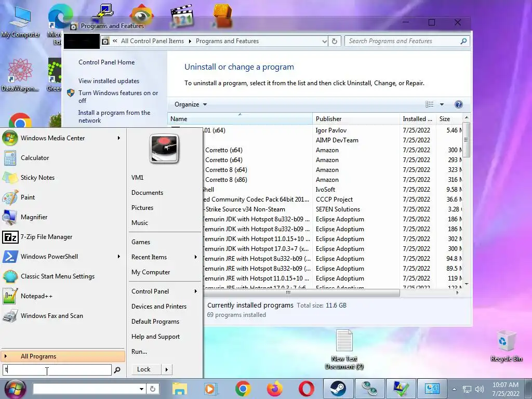Launch Google Chrome from the taskbar

coord(243,389)
